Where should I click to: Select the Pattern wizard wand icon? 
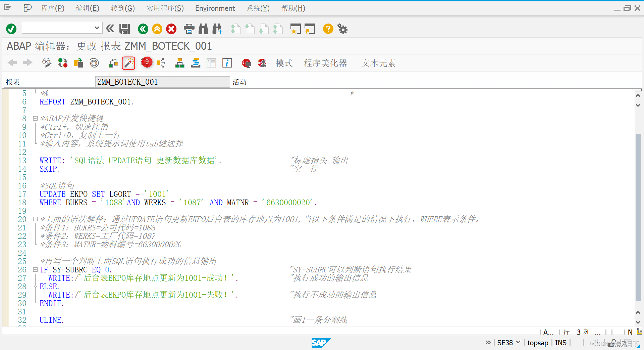point(128,63)
